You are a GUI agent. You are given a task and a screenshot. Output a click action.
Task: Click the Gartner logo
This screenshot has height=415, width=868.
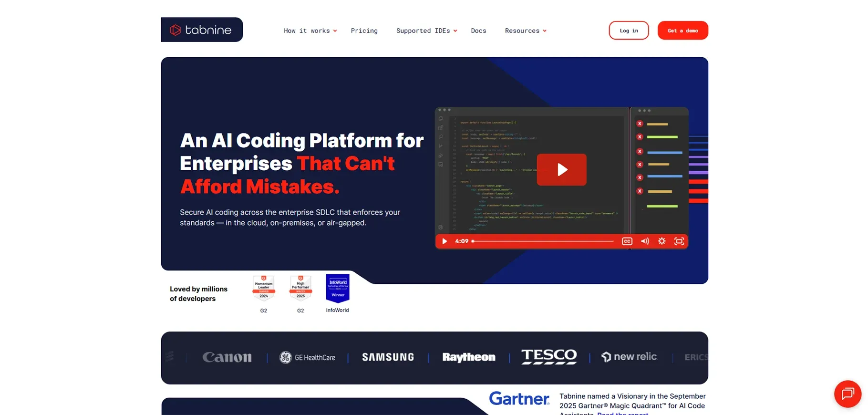coord(519,398)
